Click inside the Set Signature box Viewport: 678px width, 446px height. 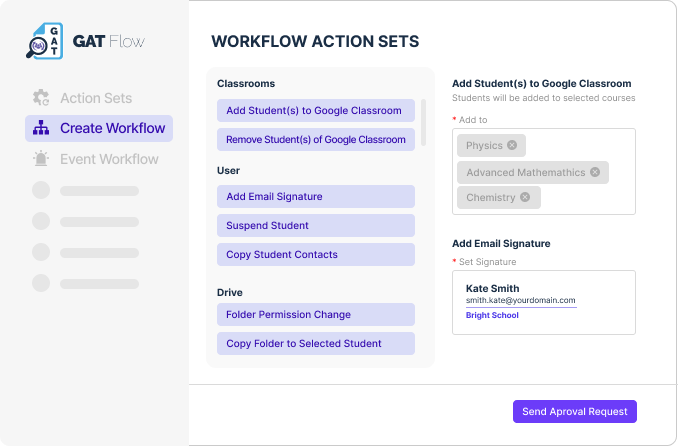(544, 302)
